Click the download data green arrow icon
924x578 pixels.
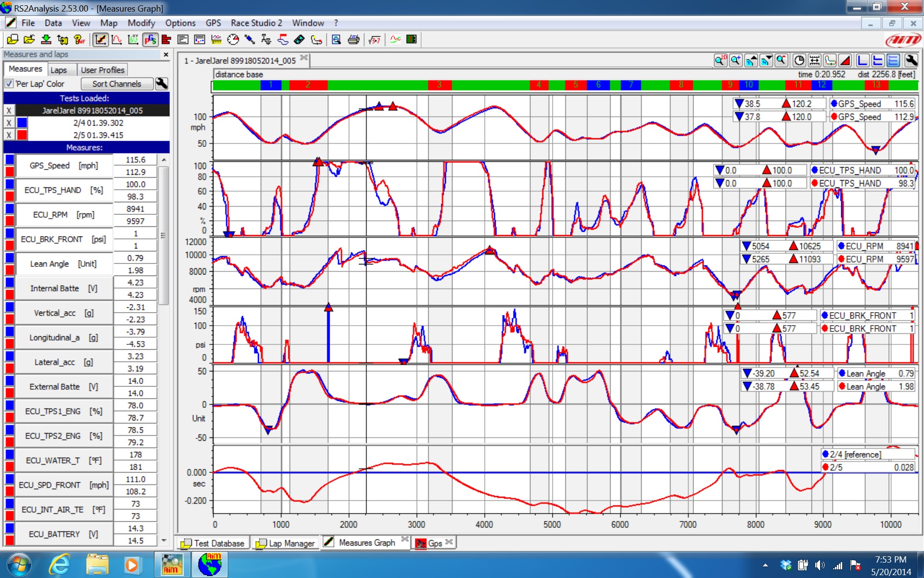(46, 39)
